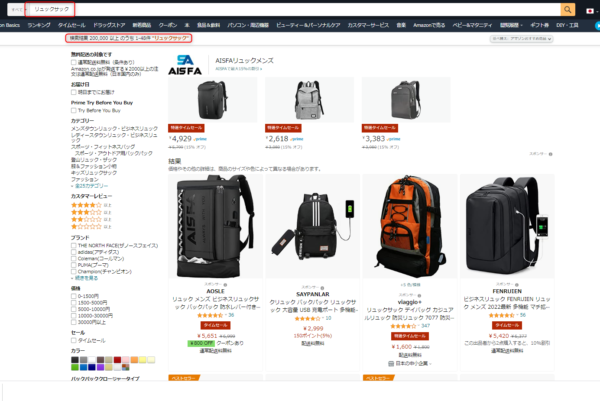The image size is (600, 401).
Task: Click the orange search magnifier button
Action: (x=567, y=10)
